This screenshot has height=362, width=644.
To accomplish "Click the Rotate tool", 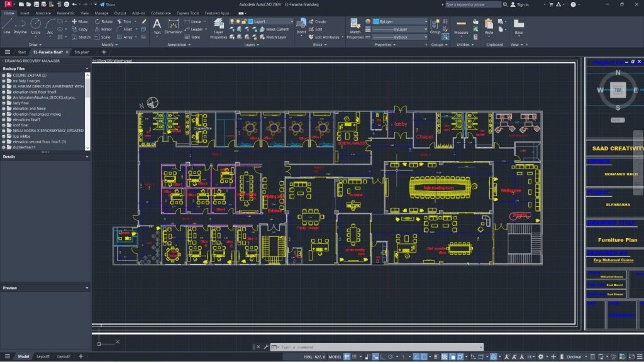I will point(104,21).
